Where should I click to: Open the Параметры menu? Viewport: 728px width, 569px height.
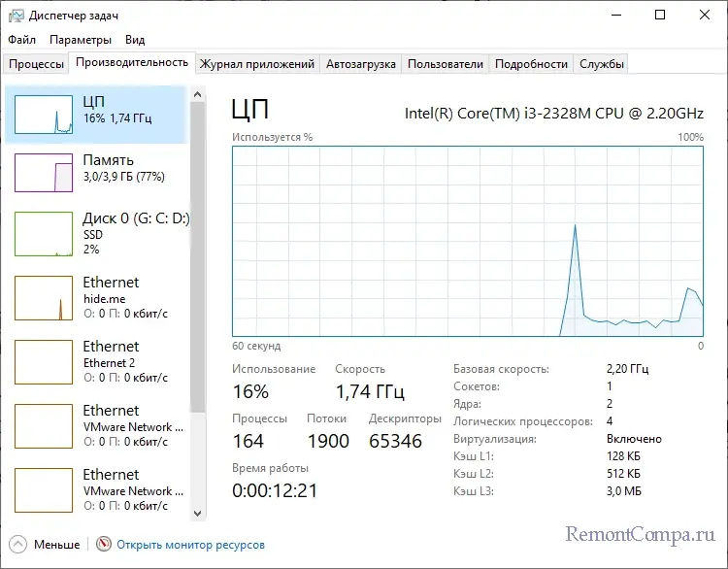pyautogui.click(x=81, y=40)
